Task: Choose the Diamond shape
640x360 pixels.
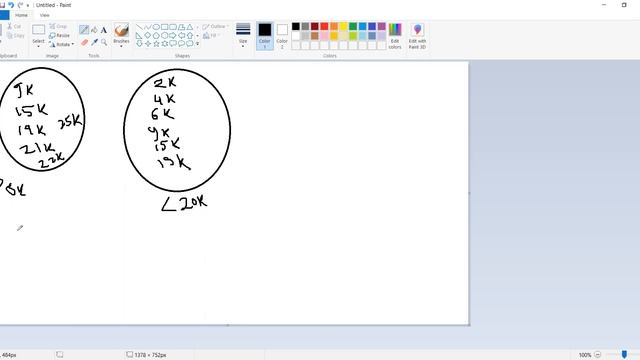Action: [147, 36]
